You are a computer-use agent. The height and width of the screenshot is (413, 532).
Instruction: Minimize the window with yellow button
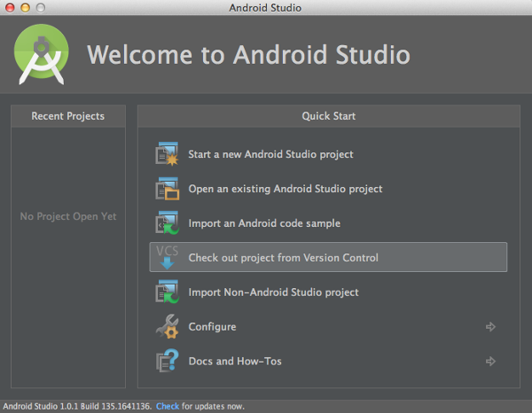(x=25, y=7)
